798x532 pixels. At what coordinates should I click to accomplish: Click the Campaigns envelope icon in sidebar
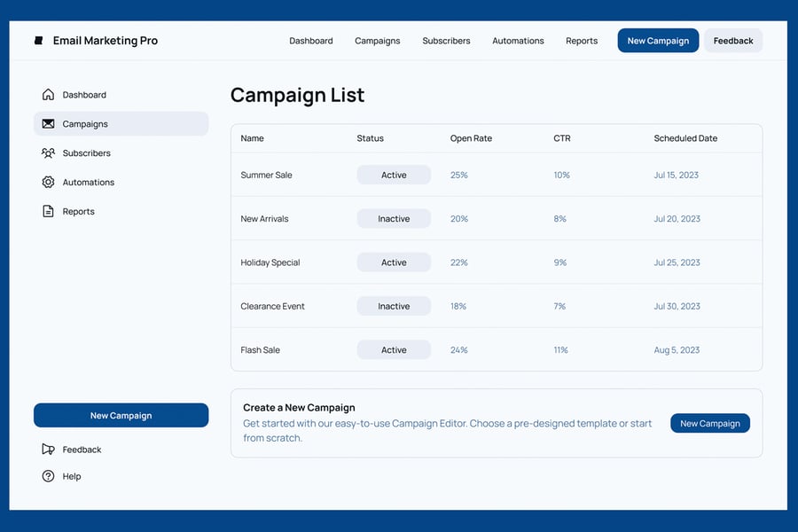tap(48, 124)
